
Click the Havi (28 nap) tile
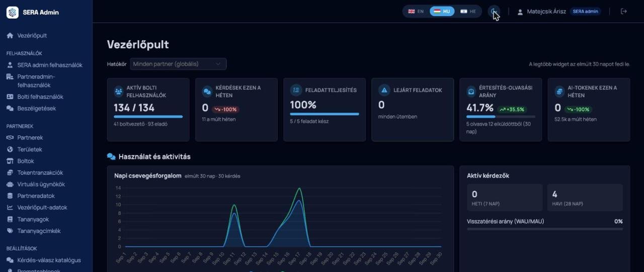click(585, 197)
